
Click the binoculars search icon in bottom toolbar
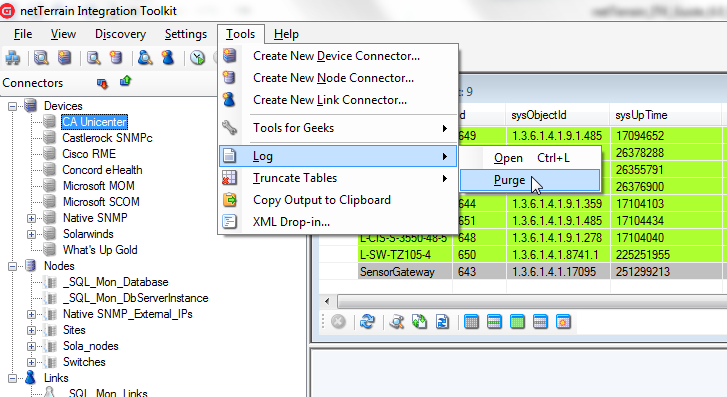[397, 321]
